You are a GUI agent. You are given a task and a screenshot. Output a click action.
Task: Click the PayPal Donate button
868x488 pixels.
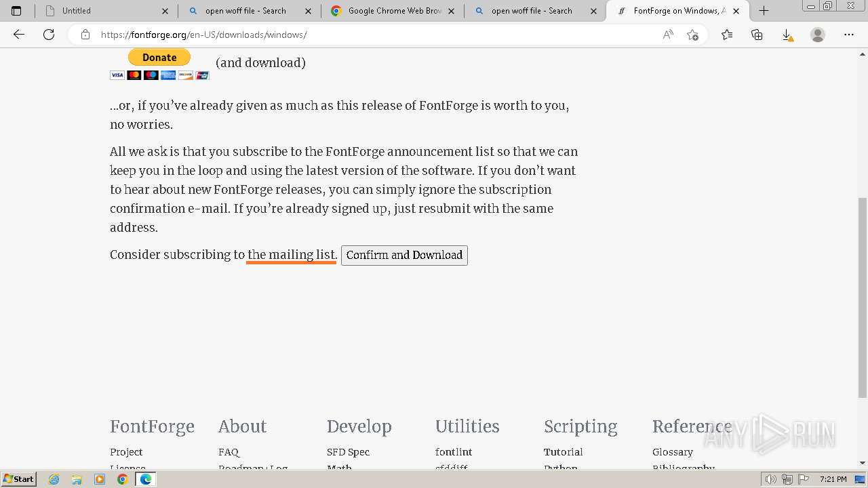click(x=159, y=58)
